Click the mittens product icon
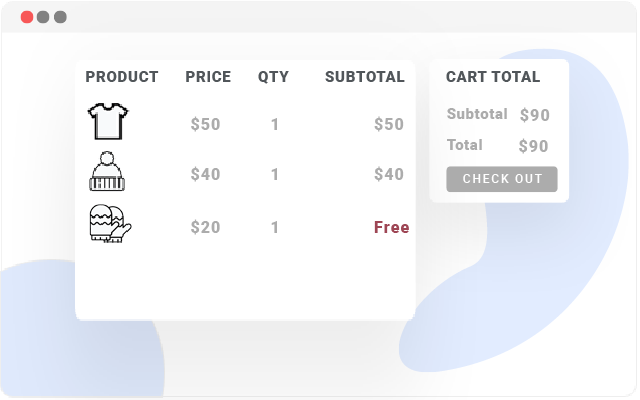Viewport: 640px width, 400px height. point(109,225)
